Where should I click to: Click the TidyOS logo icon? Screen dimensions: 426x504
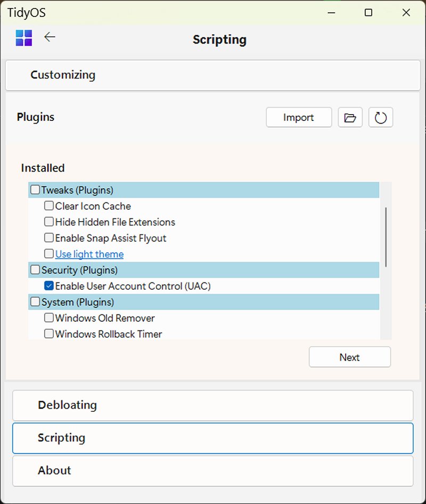[24, 38]
